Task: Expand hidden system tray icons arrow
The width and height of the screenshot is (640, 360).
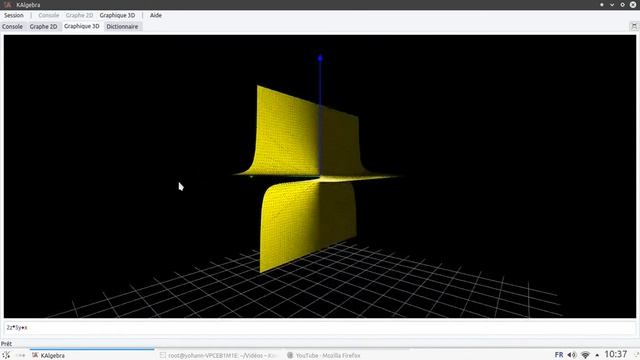Action: (597, 355)
